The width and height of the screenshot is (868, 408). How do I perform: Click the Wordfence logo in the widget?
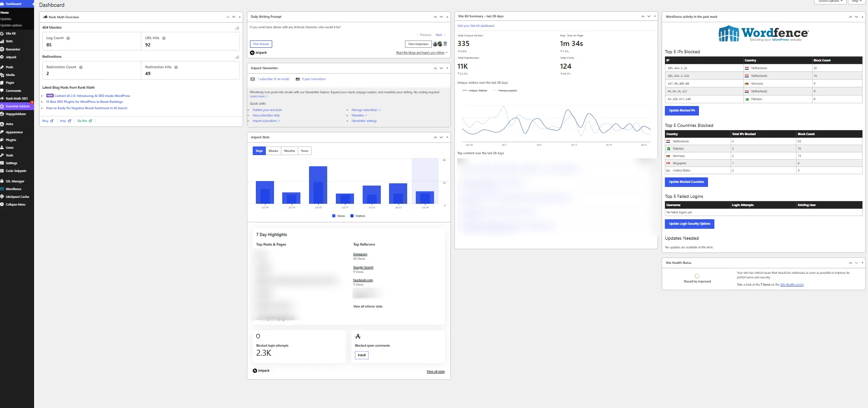click(x=763, y=33)
